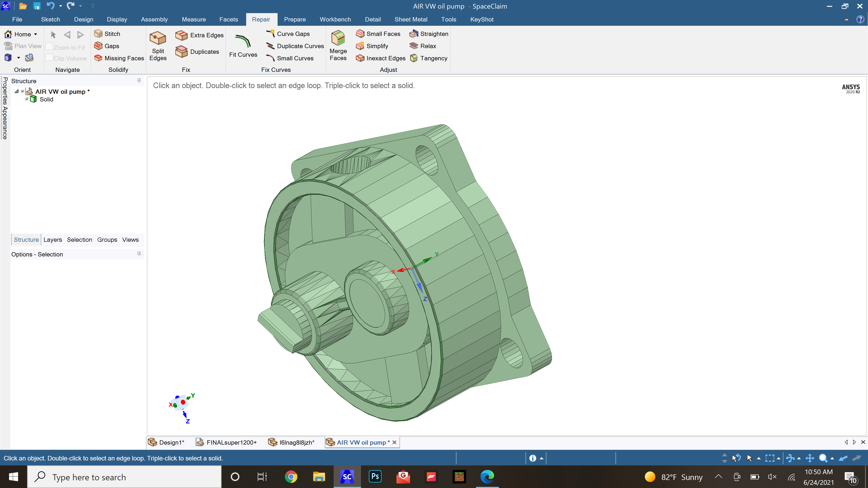Toggle the Solid visibility checkbox
This screenshot has width=868, height=488.
27,99
